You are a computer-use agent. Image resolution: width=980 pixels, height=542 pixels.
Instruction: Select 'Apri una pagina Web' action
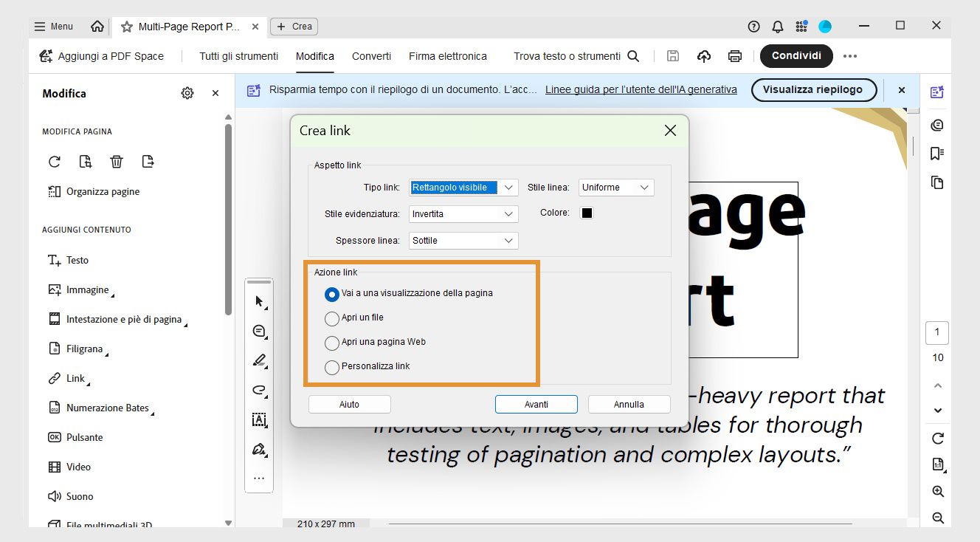tap(332, 342)
